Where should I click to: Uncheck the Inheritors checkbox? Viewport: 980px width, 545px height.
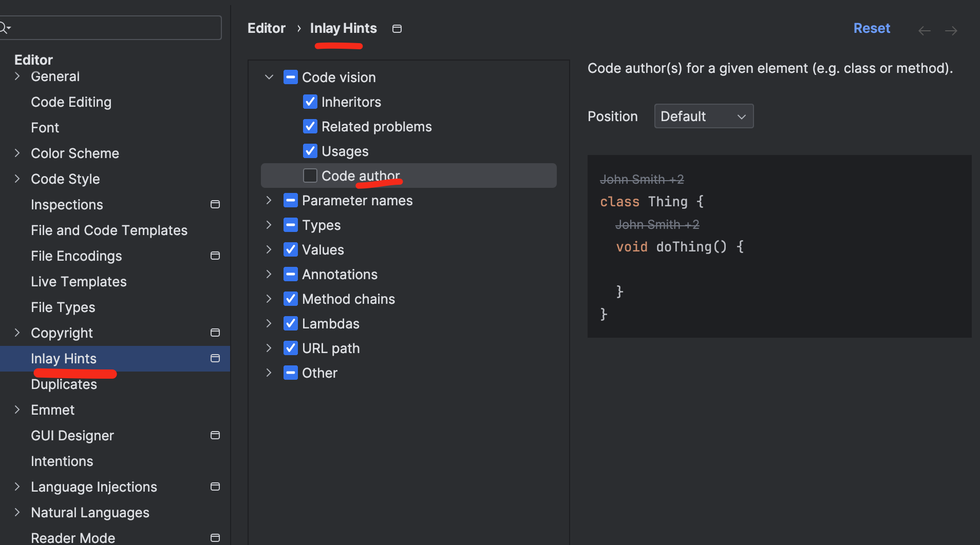tap(310, 102)
